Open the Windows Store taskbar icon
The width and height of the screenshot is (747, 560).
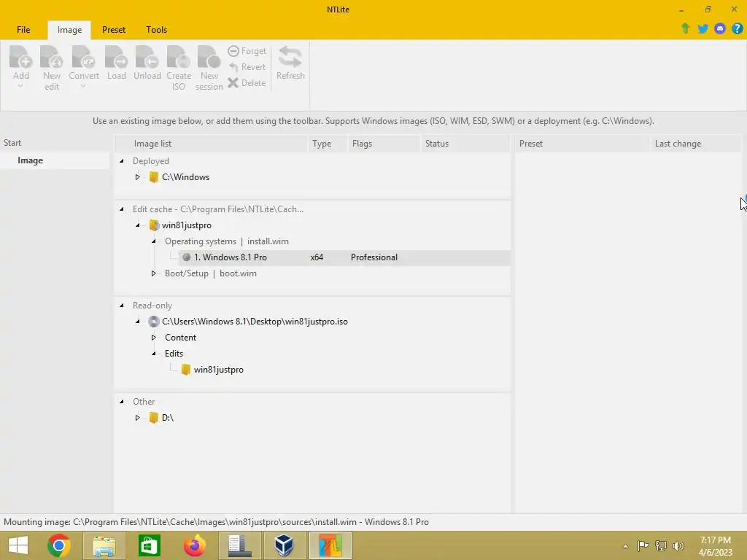tap(149, 545)
